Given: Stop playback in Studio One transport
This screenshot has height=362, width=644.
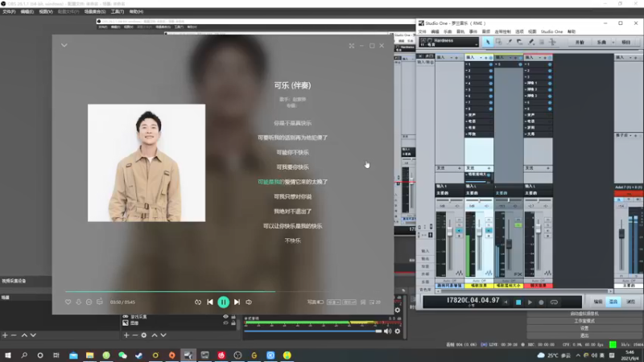Looking at the screenshot, I should click(518, 302).
